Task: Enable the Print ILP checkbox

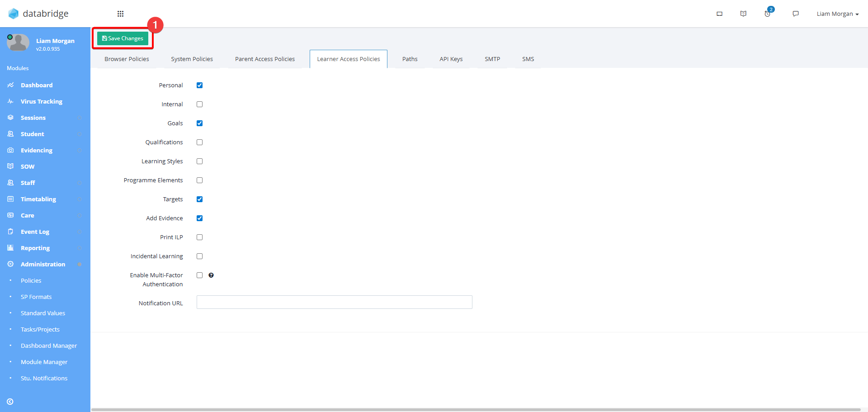Action: click(x=199, y=237)
